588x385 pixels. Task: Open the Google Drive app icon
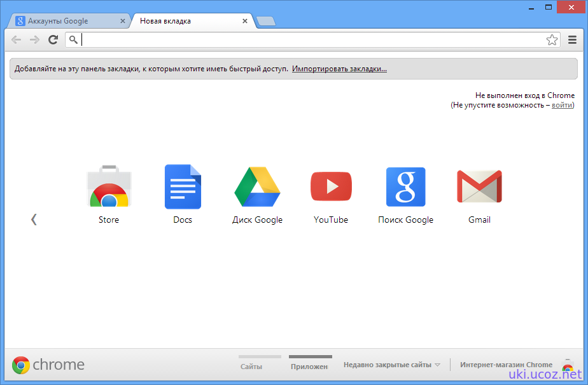point(257,186)
